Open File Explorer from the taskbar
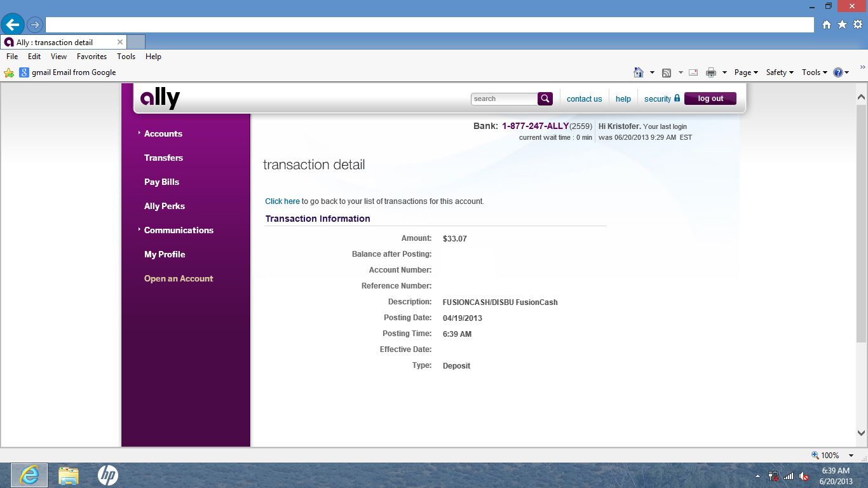The height and width of the screenshot is (488, 868). pyautogui.click(x=69, y=475)
